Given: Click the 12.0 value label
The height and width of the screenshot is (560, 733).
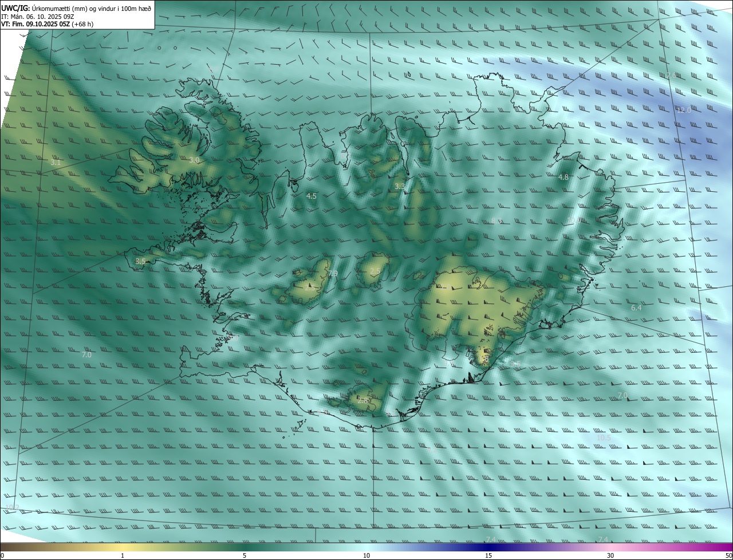Looking at the screenshot, I should tap(684, 110).
